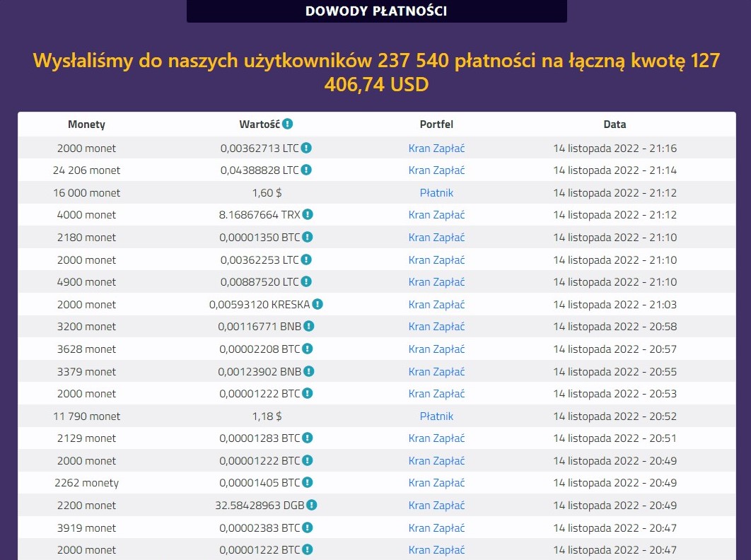This screenshot has height=560, width=751.
Task: Open Kran Zapłać link in 21:03 row
Action: click(x=436, y=305)
